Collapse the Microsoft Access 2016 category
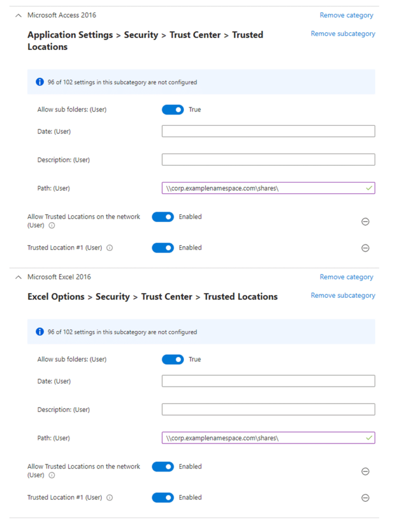Image resolution: width=415 pixels, height=532 pixels. tap(19, 15)
